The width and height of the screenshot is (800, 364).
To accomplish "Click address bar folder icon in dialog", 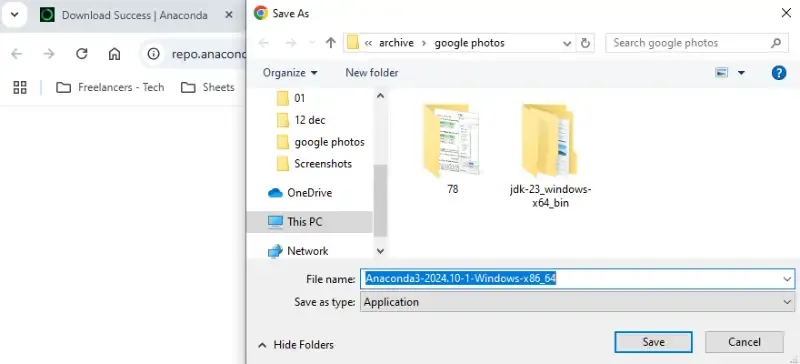I will [353, 43].
